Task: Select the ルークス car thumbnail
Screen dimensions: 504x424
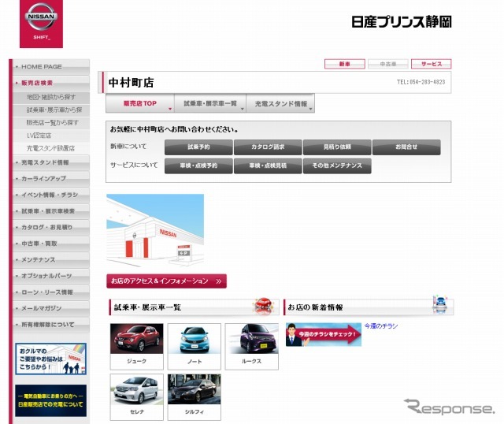Action: [x=252, y=347]
